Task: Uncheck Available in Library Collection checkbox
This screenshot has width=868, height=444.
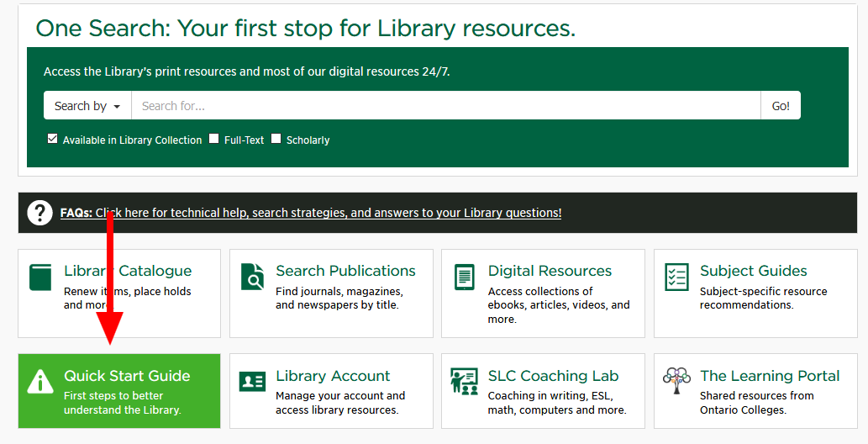Action: 53,139
